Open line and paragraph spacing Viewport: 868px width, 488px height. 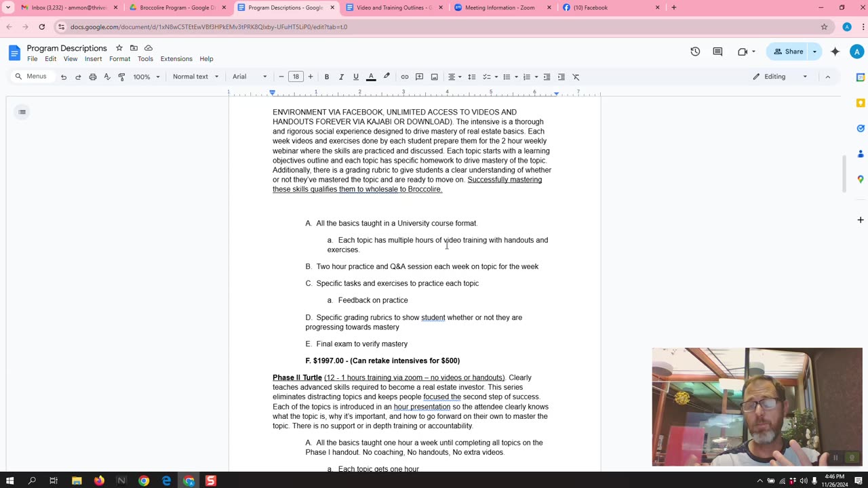point(472,77)
